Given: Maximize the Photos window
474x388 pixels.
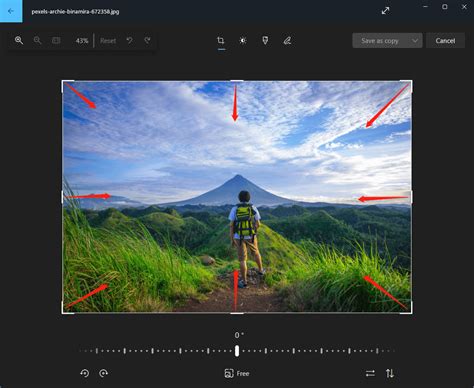Looking at the screenshot, I should pos(445,7).
